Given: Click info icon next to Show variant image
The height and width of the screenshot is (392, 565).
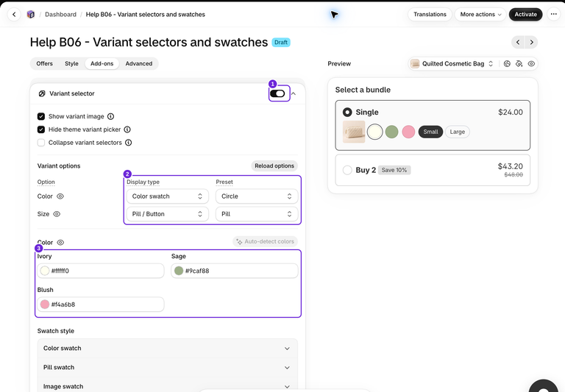Looking at the screenshot, I should [x=110, y=116].
